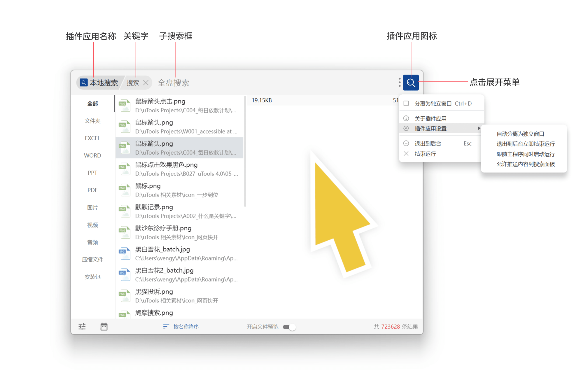The width and height of the screenshot is (588, 392).
Task: Click the sort lines icon next to 按名称降序
Action: pyautogui.click(x=166, y=326)
